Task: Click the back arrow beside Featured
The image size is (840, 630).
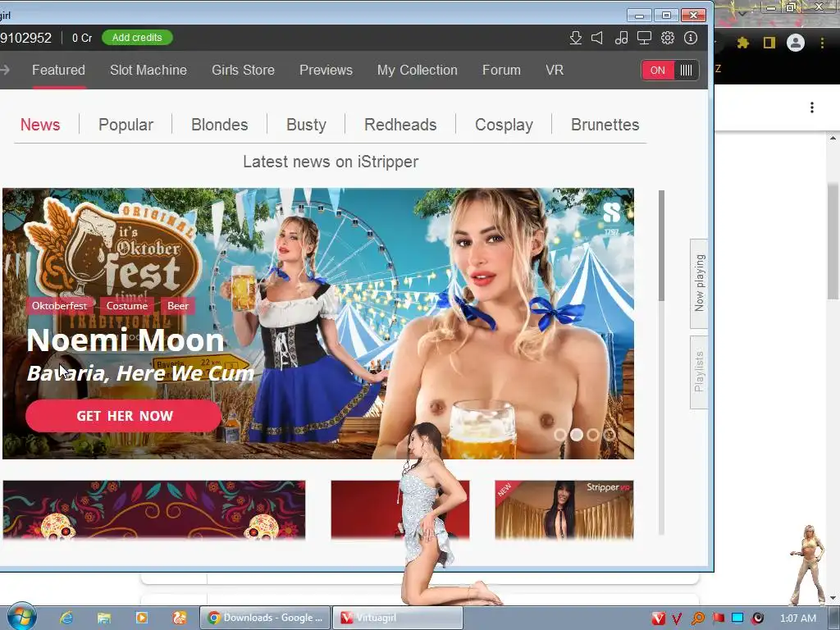Action: (5, 70)
